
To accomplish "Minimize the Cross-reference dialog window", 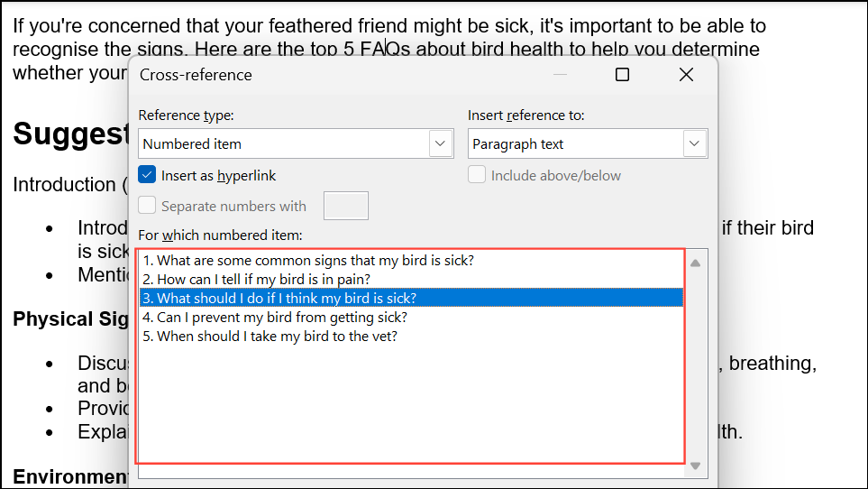I will pyautogui.click(x=560, y=75).
